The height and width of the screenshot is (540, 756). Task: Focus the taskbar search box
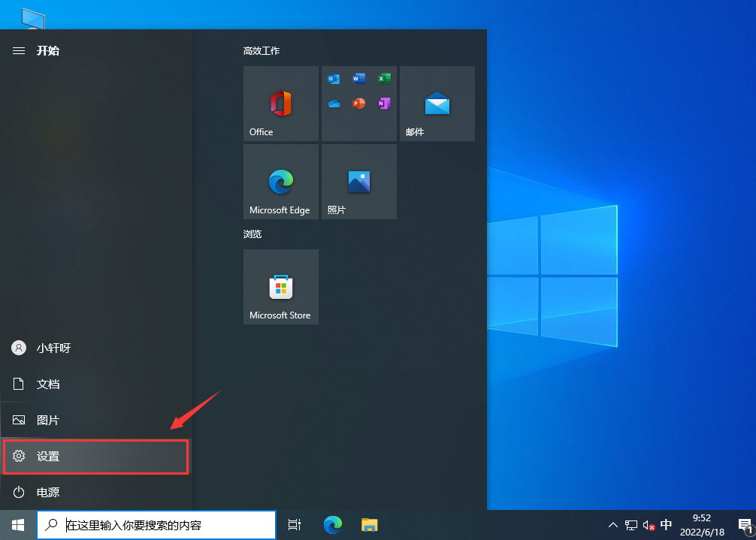click(x=157, y=525)
